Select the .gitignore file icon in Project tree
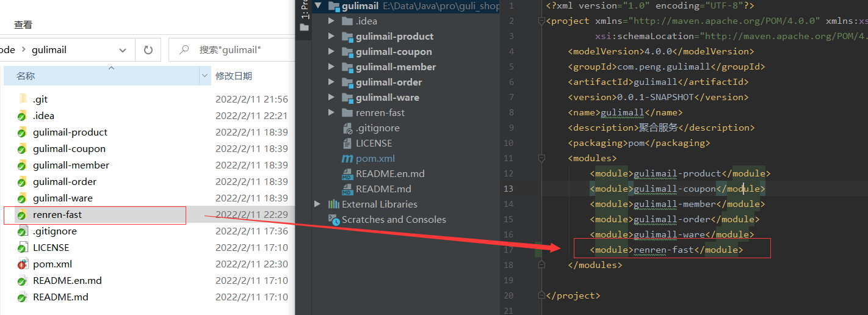Screen dimensions: 868x315 (347, 128)
